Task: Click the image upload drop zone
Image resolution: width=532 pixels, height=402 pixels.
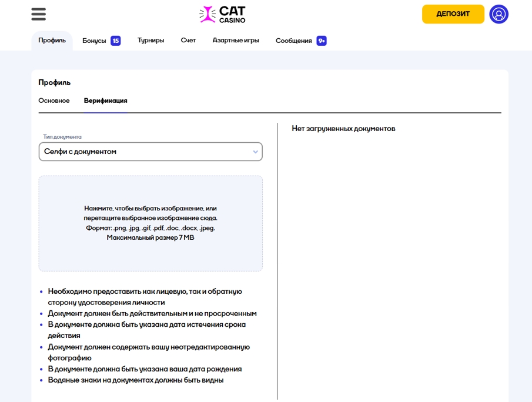Action: pos(150,223)
